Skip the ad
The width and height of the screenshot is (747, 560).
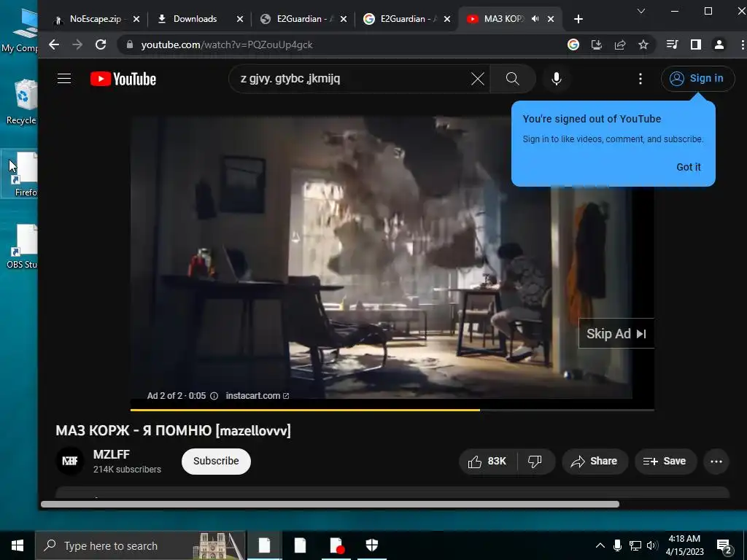(616, 334)
